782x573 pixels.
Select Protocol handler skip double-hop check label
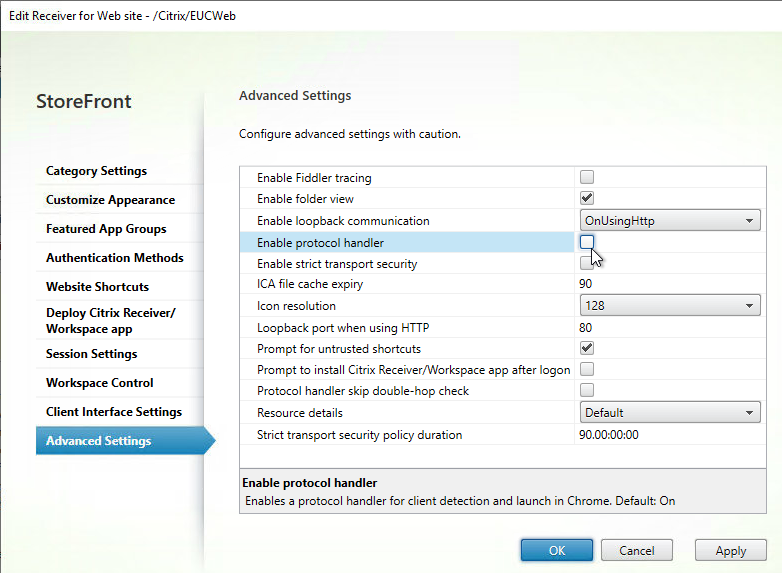[x=363, y=391]
